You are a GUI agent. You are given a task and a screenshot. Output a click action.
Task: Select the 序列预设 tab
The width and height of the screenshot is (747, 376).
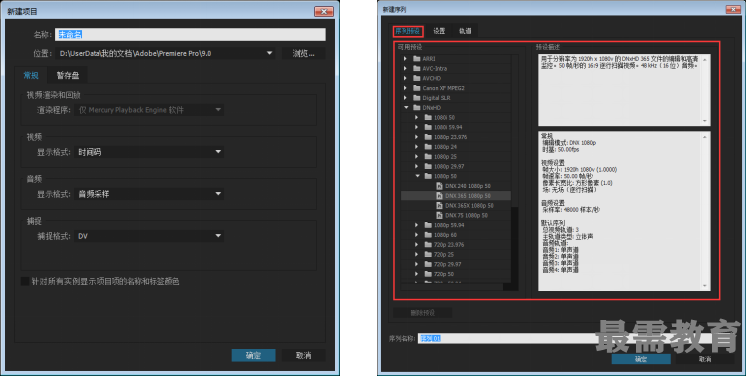coord(408,31)
